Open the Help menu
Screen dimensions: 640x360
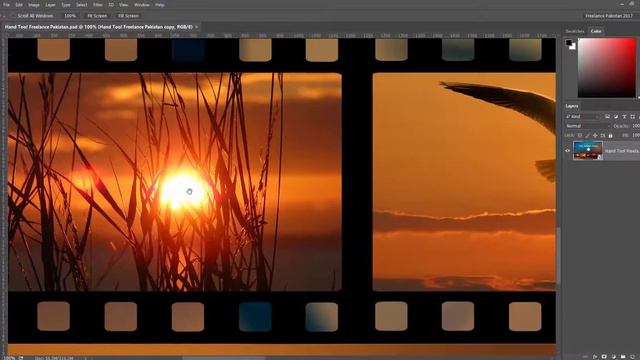click(160, 5)
